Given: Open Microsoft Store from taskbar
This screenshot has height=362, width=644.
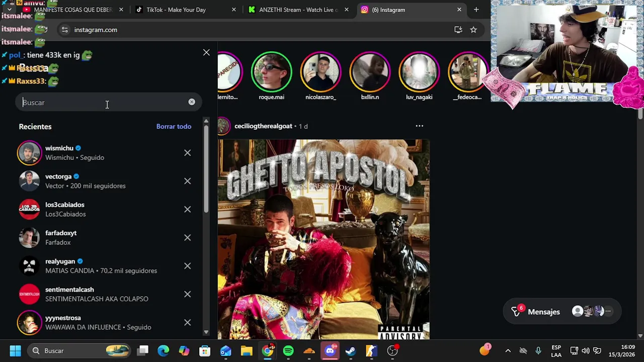Looking at the screenshot, I should [205, 351].
